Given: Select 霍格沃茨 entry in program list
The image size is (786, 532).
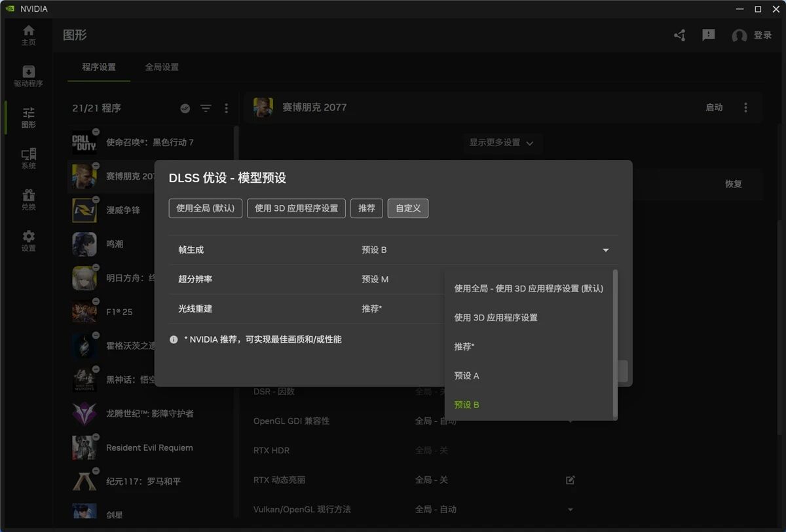Looking at the screenshot, I should pos(111,346).
